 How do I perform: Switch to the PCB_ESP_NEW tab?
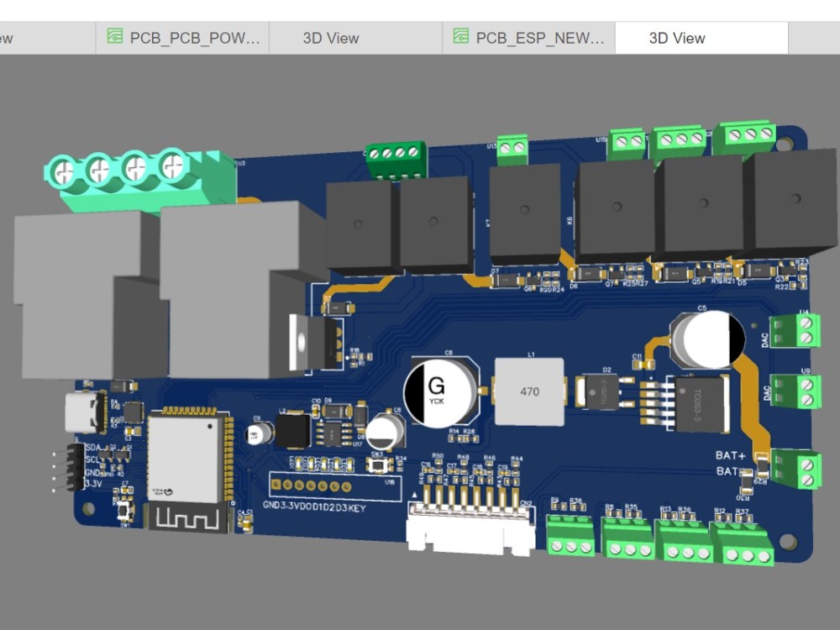pos(529,37)
